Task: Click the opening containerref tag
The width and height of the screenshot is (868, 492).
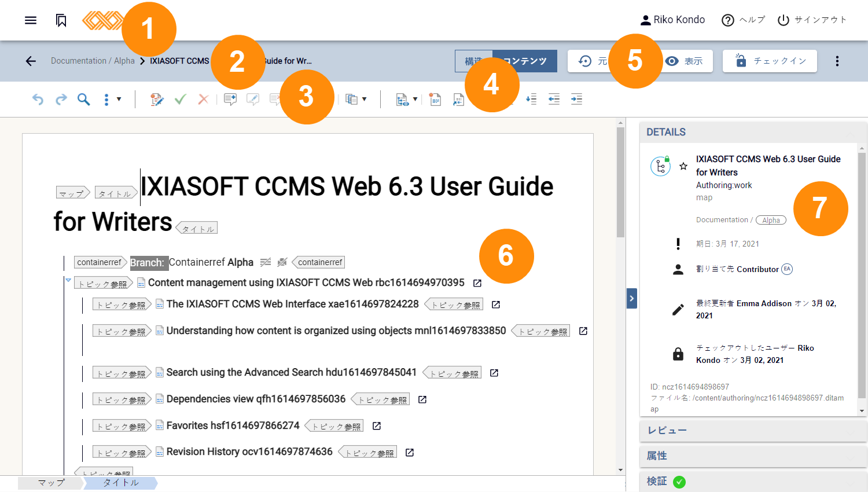Action: point(101,262)
